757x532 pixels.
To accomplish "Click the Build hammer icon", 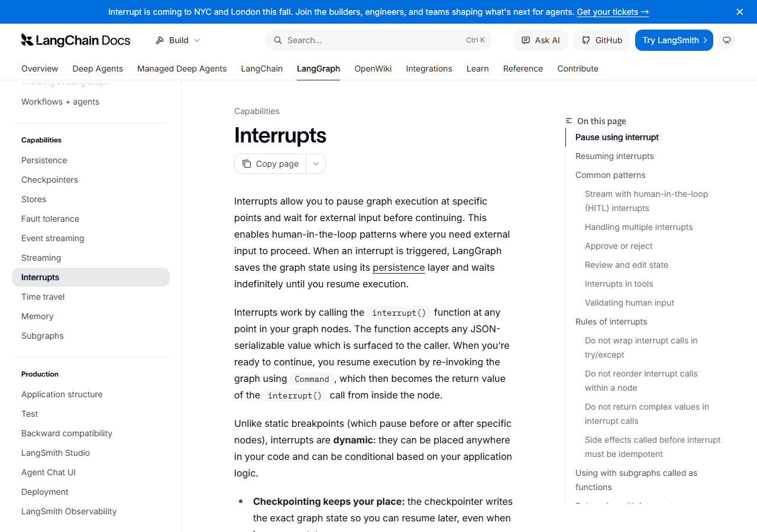I will point(160,40).
